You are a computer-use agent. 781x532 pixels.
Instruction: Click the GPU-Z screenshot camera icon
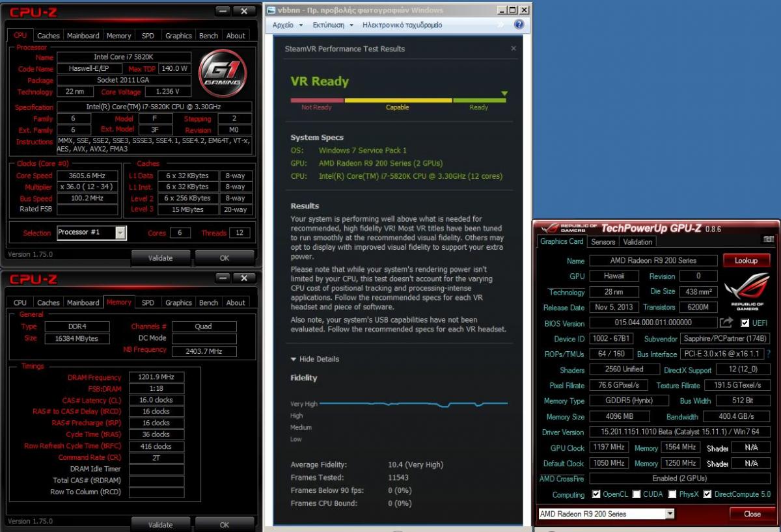pyautogui.click(x=769, y=240)
